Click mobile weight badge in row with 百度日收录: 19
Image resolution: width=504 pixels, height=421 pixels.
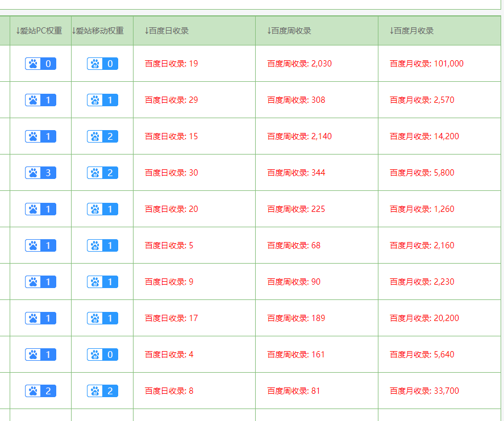click(102, 64)
